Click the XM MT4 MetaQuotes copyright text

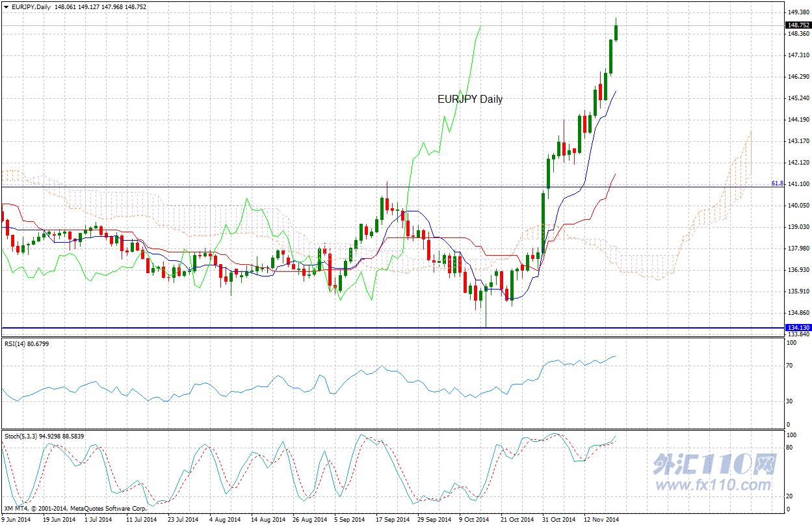[75, 508]
